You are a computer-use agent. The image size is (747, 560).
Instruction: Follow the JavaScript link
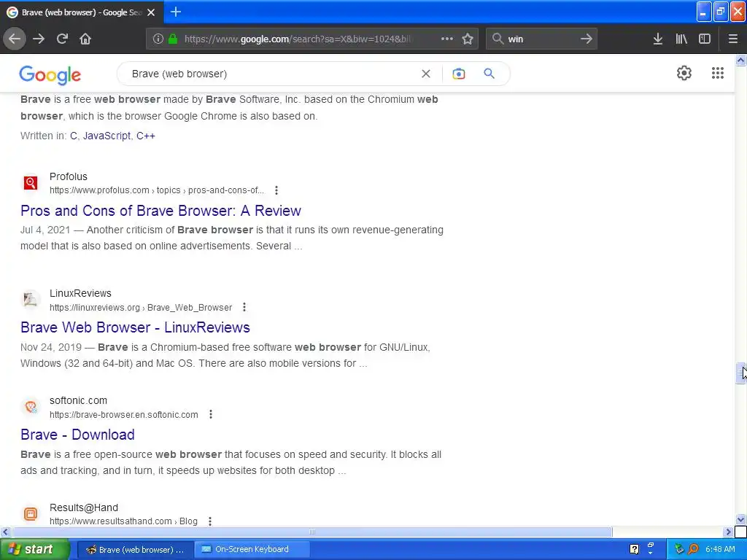[x=107, y=136]
